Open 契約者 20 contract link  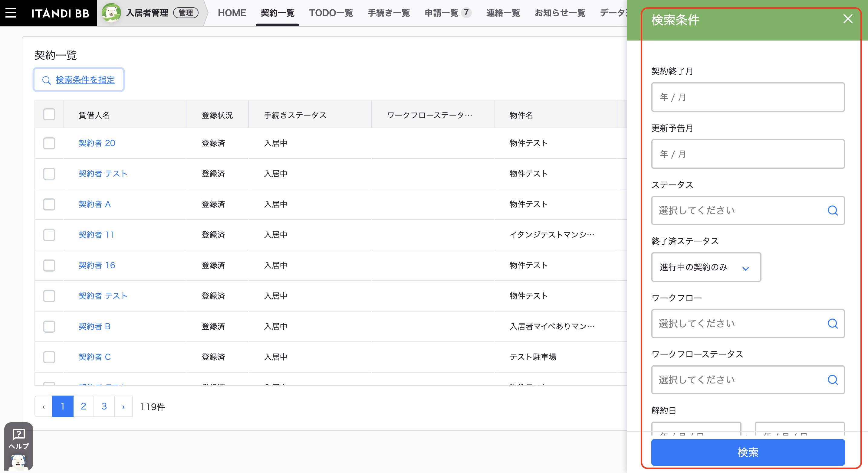tap(97, 143)
